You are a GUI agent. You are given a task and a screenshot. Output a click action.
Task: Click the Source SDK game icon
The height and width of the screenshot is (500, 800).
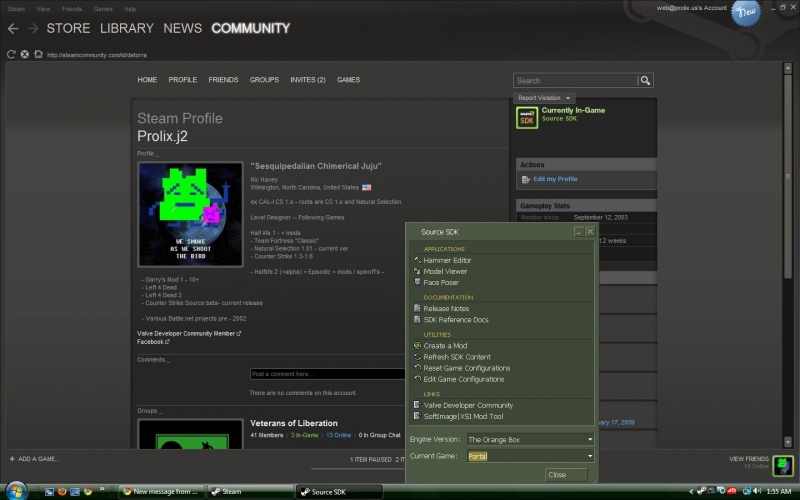pyautogui.click(x=527, y=118)
